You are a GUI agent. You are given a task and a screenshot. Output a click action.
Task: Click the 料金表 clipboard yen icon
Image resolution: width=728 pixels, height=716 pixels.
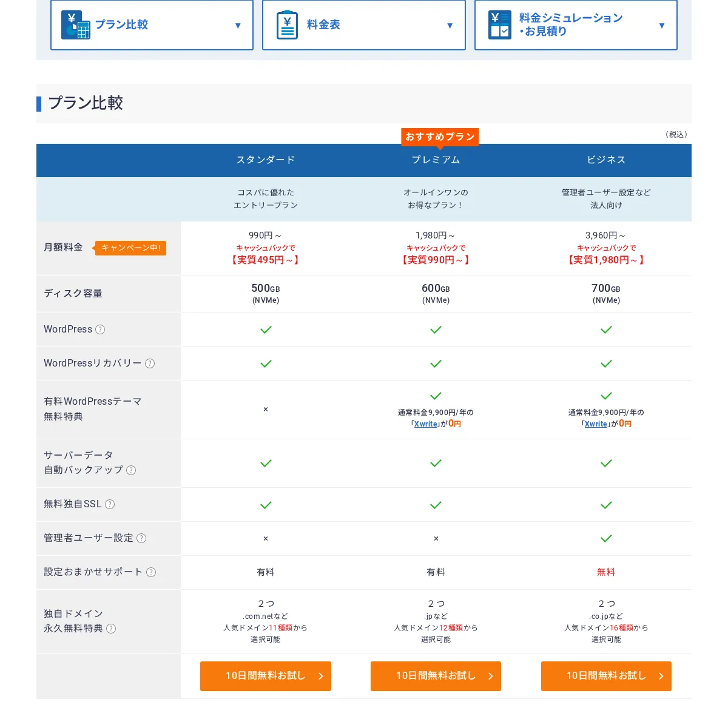287,25
